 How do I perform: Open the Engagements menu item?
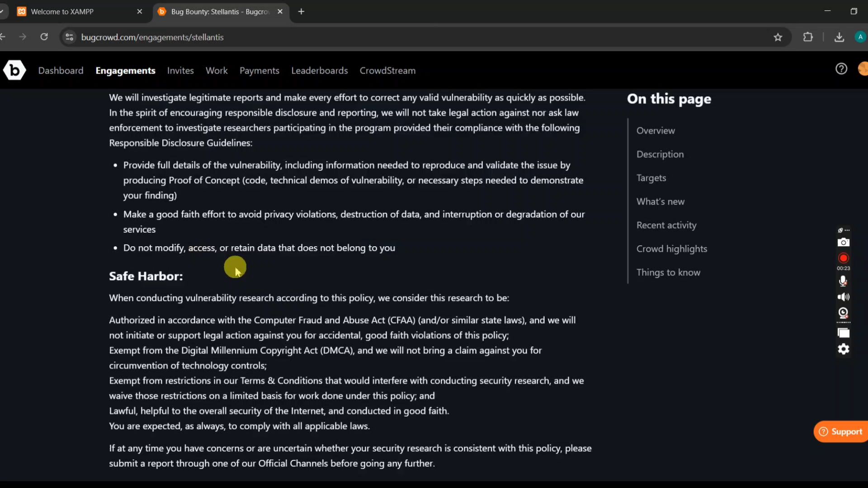125,70
